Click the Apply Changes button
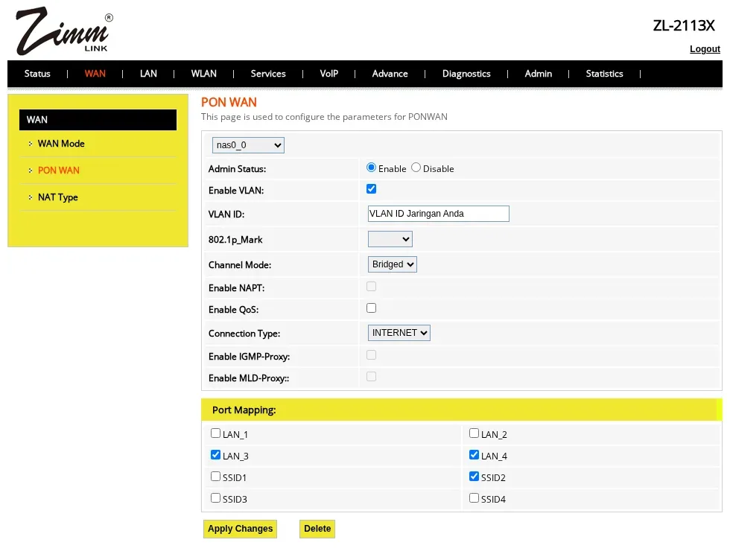Screen dimensions: 730x560 240,529
